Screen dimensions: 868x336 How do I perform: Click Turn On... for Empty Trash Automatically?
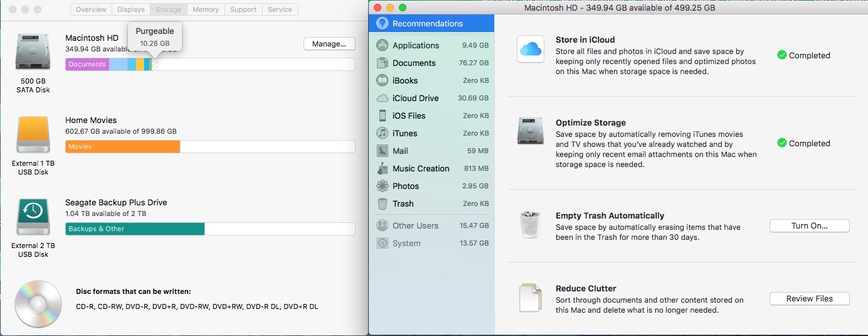pos(809,225)
